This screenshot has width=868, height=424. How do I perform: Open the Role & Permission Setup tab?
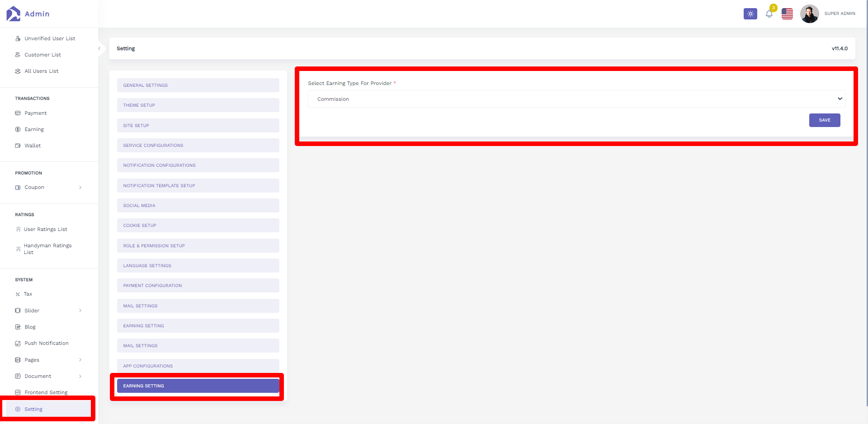[x=198, y=245]
